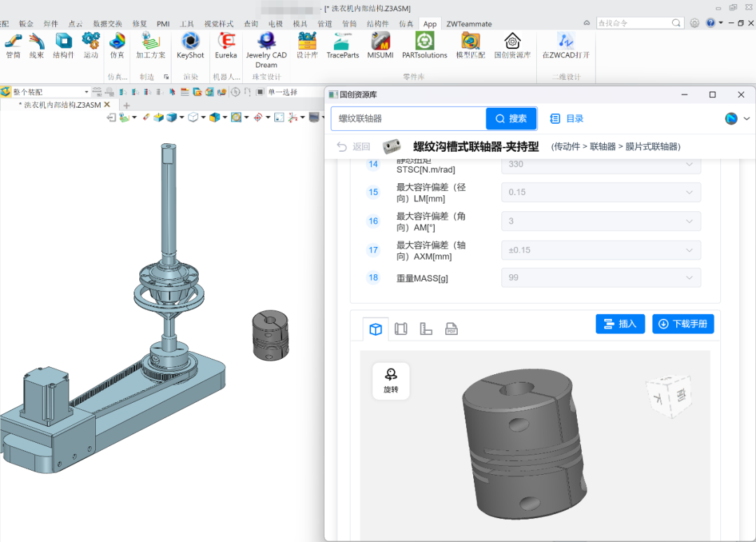Click the wireframe cube display icon
This screenshot has width=756, height=542.
point(193,117)
